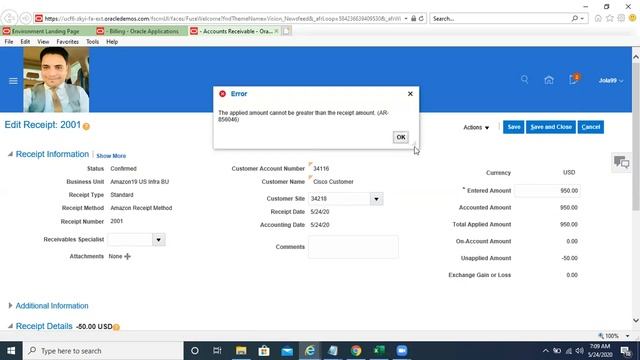Click the Cancel button
640x360 pixels.
(591, 127)
